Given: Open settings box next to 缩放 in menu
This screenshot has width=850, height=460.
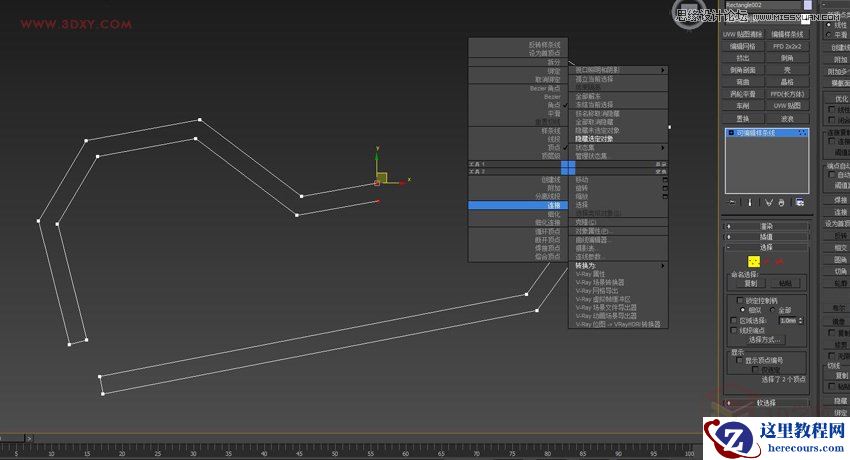Looking at the screenshot, I should click(665, 196).
